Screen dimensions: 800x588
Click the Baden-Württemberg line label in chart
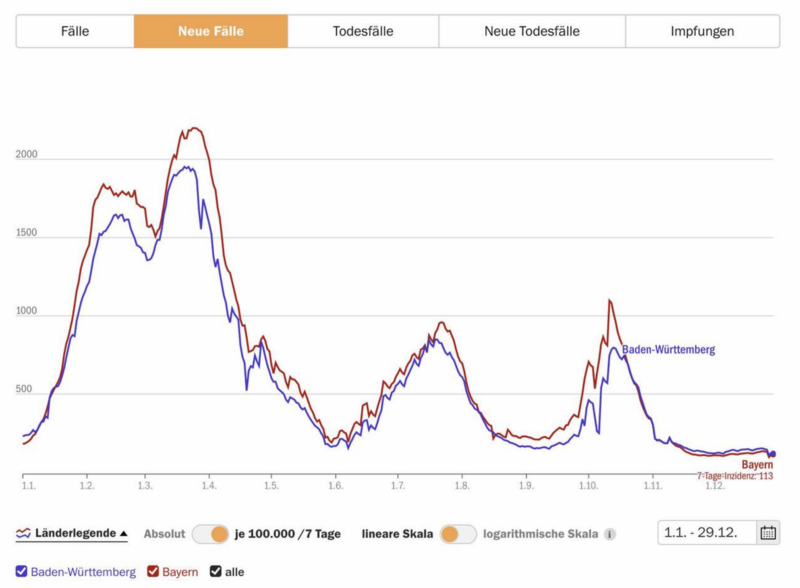tap(668, 350)
